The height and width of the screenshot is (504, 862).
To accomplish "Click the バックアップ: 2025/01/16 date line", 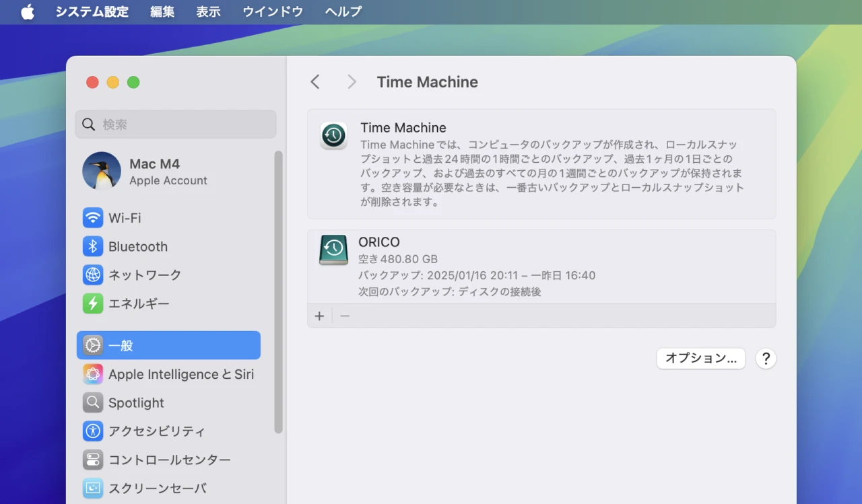I will click(x=477, y=275).
